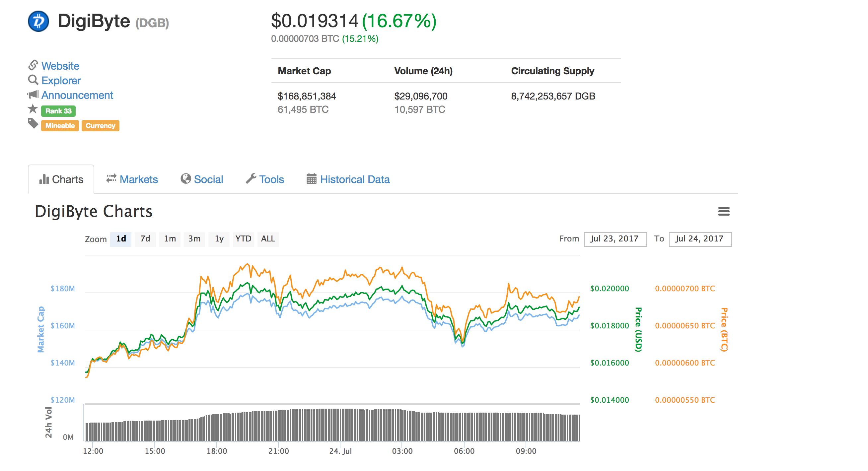Click the DigiByte logo icon
868x471 pixels.
coord(38,21)
